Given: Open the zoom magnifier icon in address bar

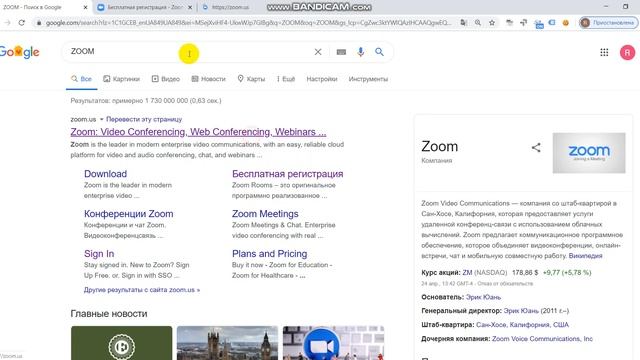Looking at the screenshot, I should coord(478,23).
